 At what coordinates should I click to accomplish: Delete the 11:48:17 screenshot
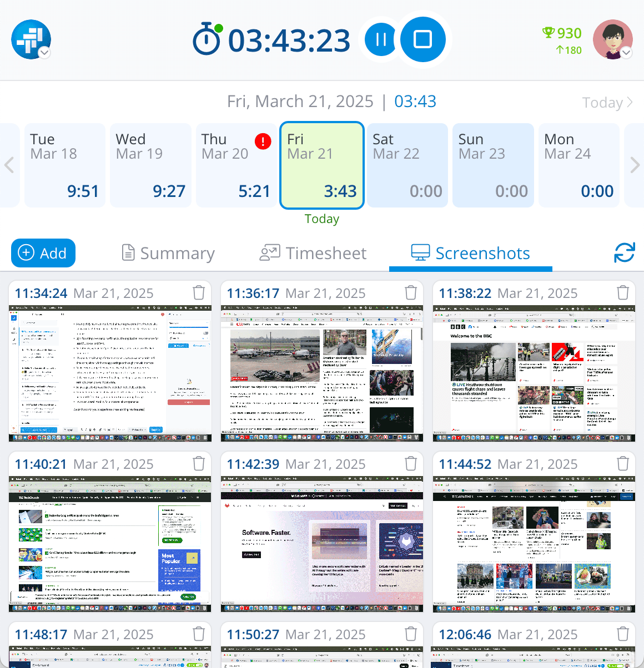coord(198,634)
